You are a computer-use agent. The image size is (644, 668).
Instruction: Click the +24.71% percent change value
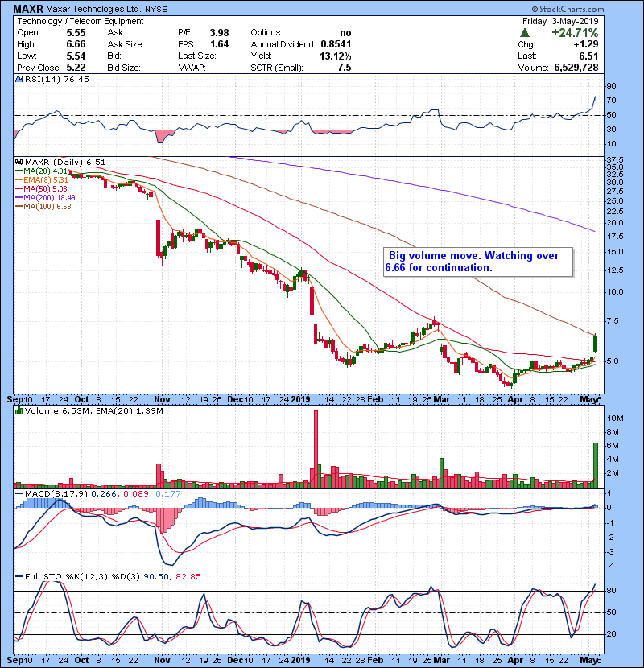575,33
